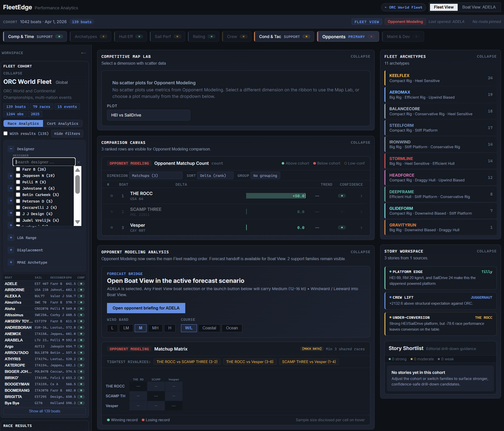Click the confidence indicator for Altissimus boat
504x431 pixels.
pos(81,315)
